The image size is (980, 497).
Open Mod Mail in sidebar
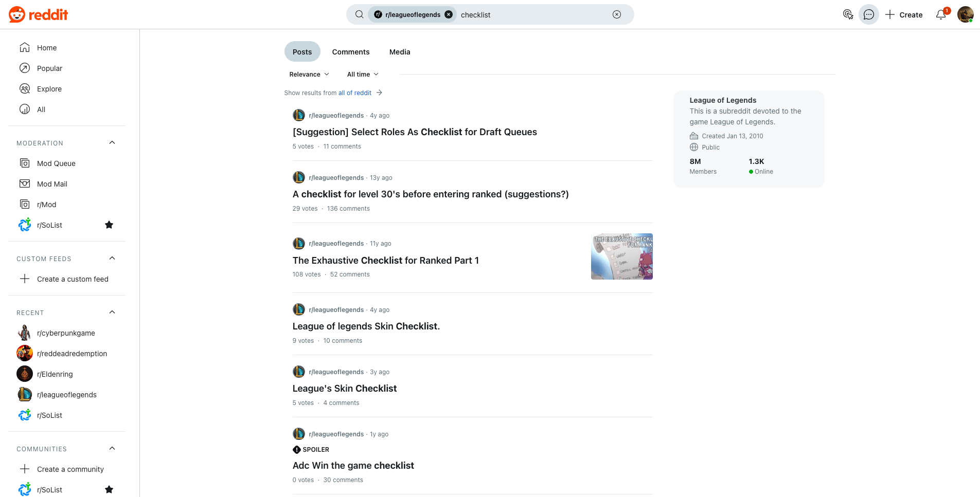(52, 184)
